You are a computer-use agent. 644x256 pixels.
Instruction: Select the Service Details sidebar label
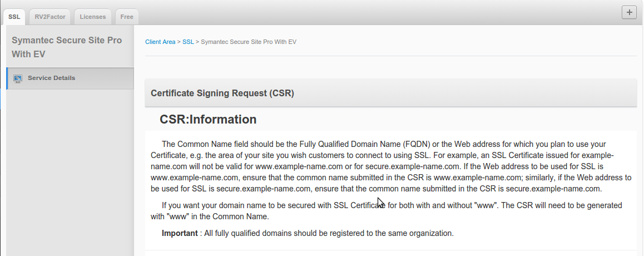pyautogui.click(x=51, y=78)
